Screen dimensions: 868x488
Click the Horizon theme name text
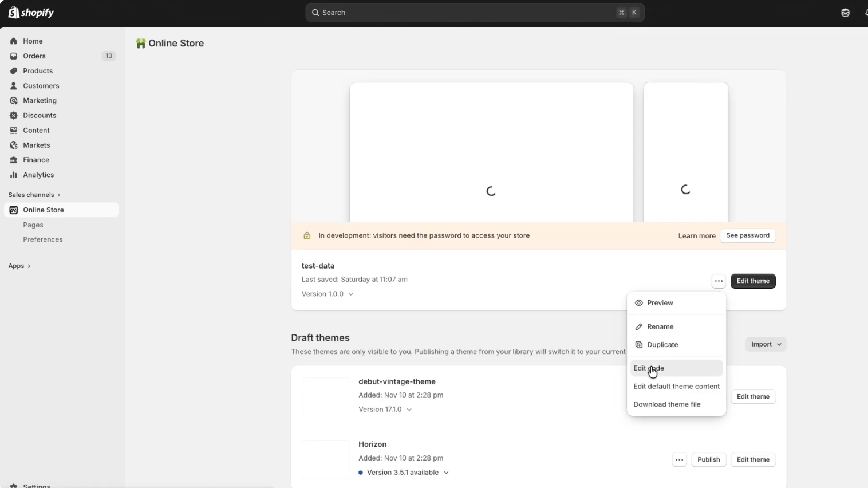point(372,444)
